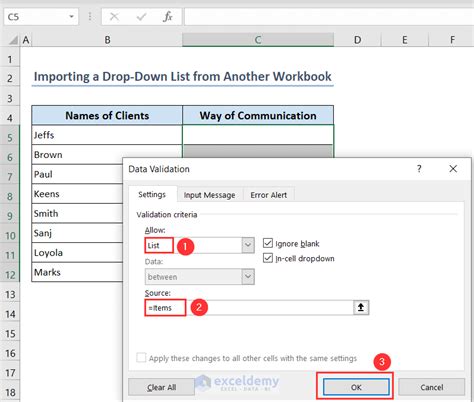Click the formula bar enter checkmark icon
The height and width of the screenshot is (402, 474).
141,16
